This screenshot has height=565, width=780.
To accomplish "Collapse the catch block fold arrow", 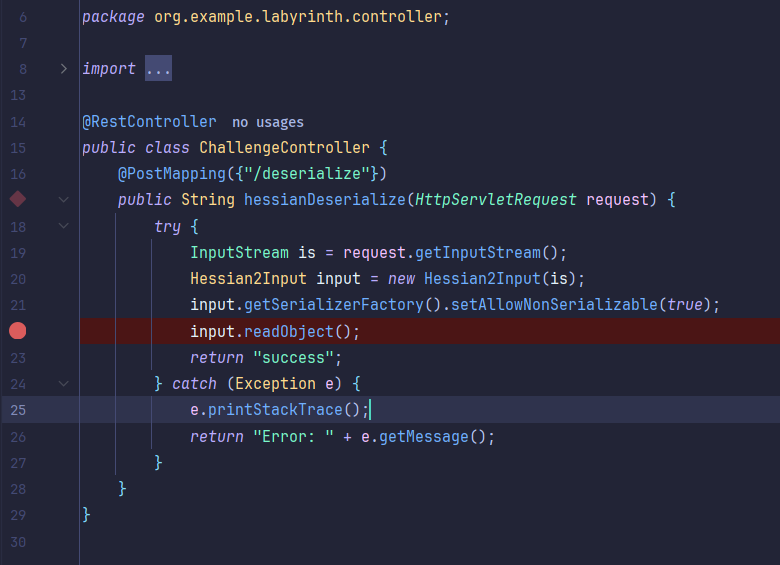I will [64, 383].
